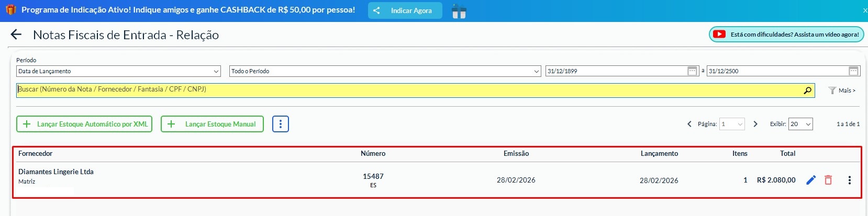
Task: Open the Todo o Período dropdown
Action: click(385, 71)
